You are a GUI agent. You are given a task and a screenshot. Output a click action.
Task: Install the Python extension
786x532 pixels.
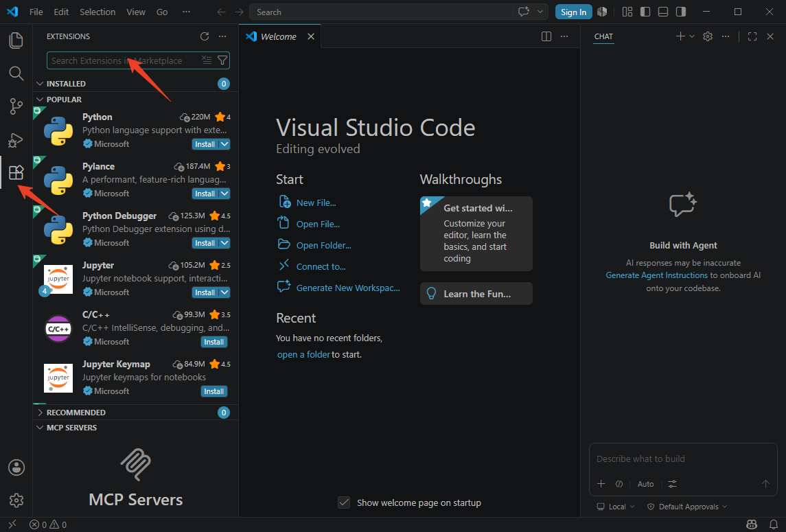(x=205, y=144)
